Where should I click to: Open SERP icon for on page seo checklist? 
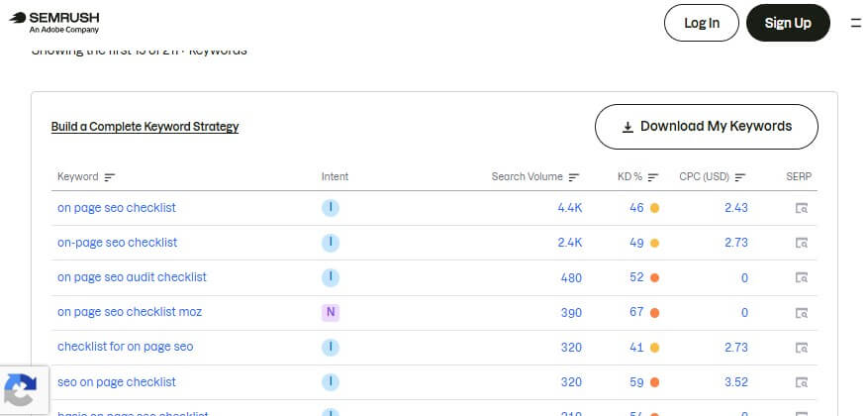[x=801, y=208]
